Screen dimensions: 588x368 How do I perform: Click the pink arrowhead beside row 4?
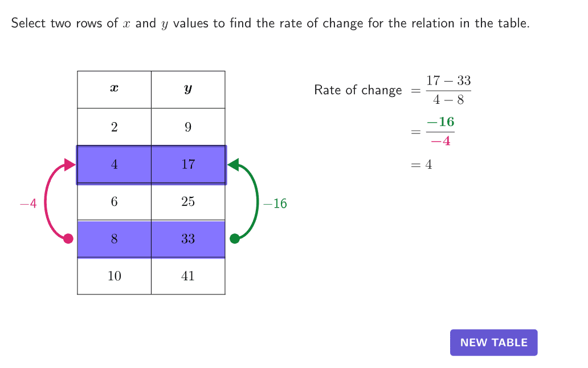(x=70, y=165)
